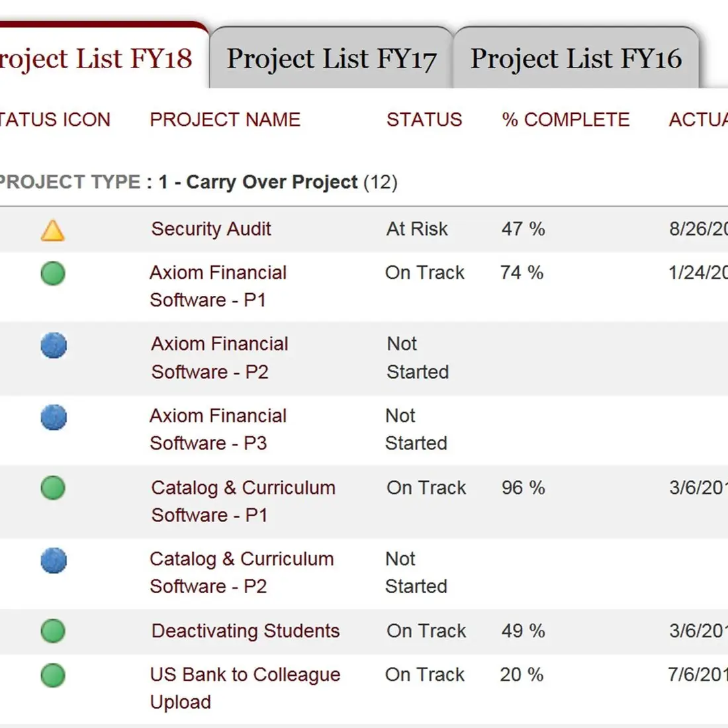Click the Status Icon column header
Screen dimensions: 728x728
(55, 120)
